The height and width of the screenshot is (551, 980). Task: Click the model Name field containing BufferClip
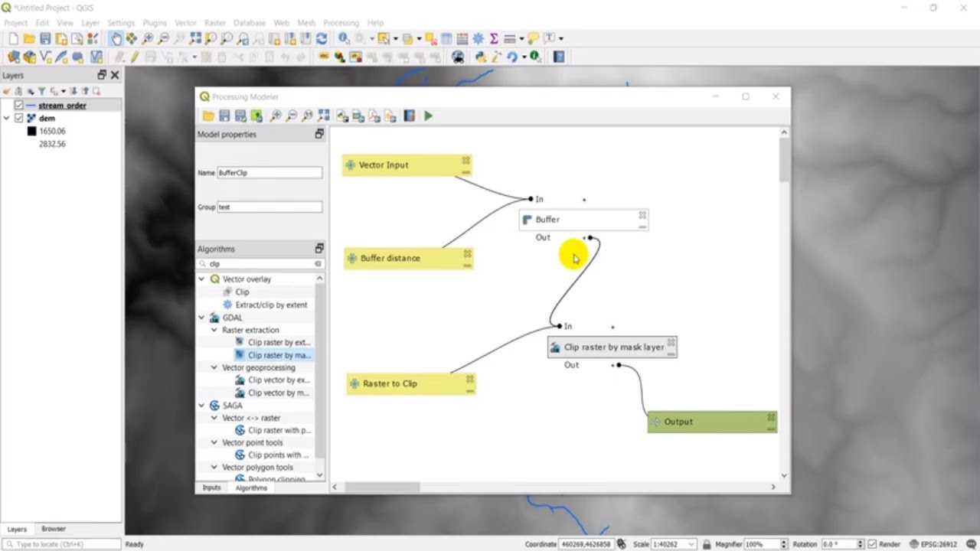pyautogui.click(x=269, y=173)
